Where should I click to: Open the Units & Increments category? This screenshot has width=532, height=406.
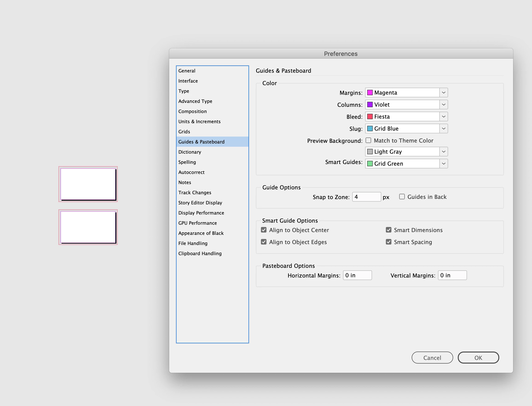click(199, 122)
